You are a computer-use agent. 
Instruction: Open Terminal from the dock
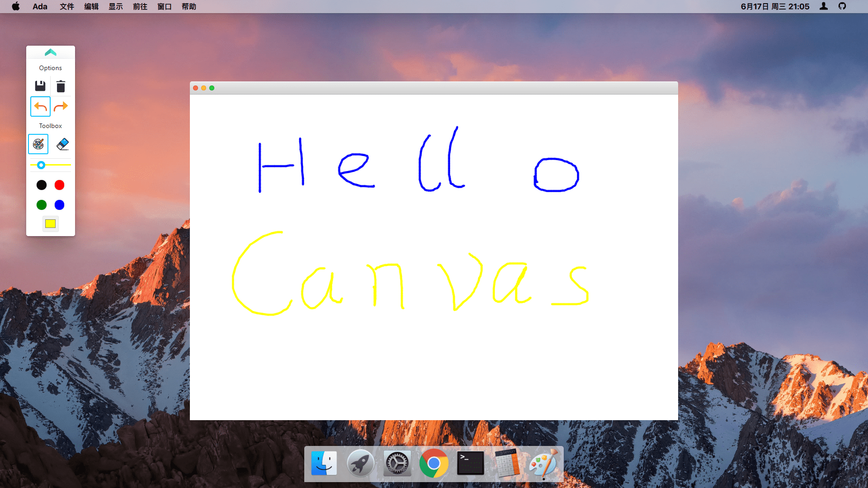(470, 463)
